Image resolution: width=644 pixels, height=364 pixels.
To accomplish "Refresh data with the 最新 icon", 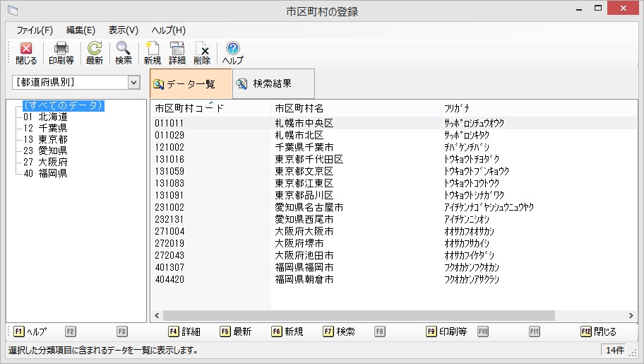I will click(95, 53).
